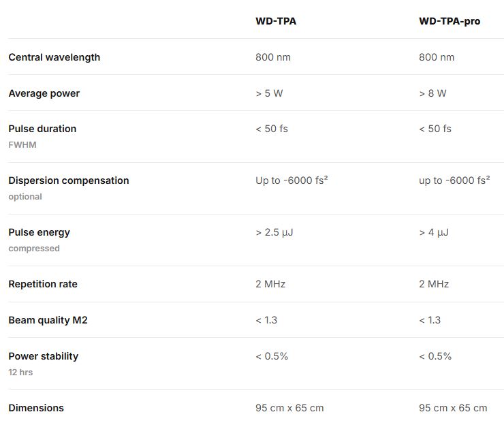This screenshot has height=427, width=504.
Task: Click the Power stability row label
Action: (43, 356)
